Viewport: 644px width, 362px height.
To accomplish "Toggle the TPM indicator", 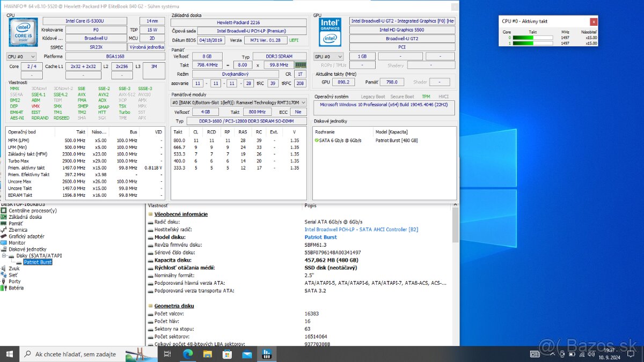I will coord(427,96).
